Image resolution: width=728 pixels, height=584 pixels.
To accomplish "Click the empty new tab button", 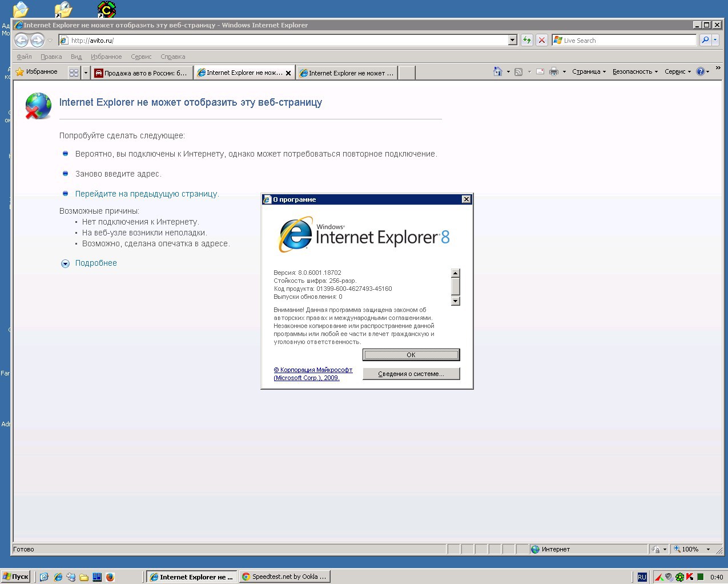I will pyautogui.click(x=406, y=73).
